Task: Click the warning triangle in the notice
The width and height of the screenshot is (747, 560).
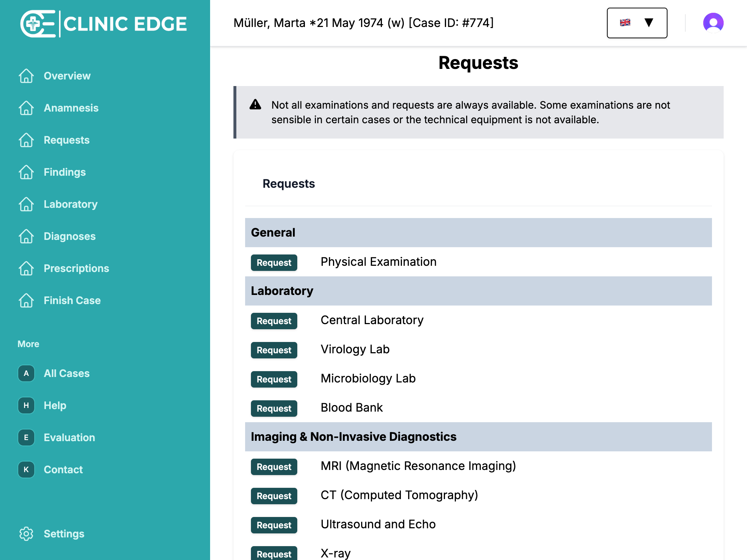Action: (x=255, y=105)
